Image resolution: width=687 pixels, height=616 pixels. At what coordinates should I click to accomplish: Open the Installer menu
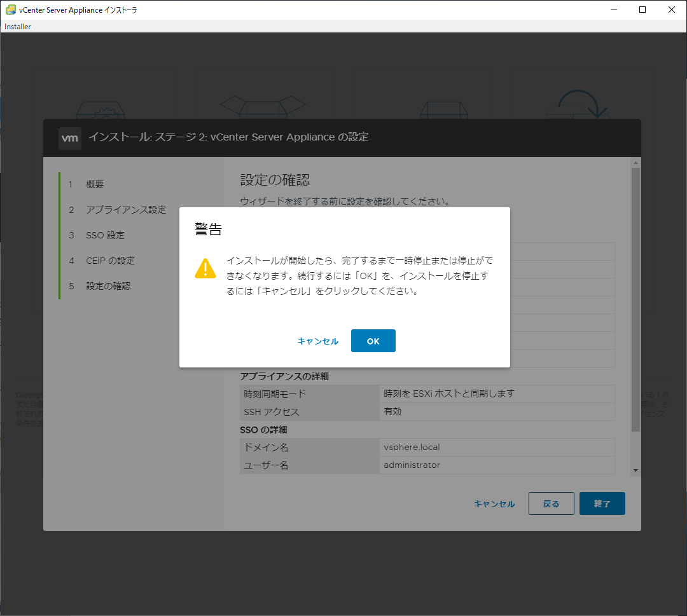(18, 26)
